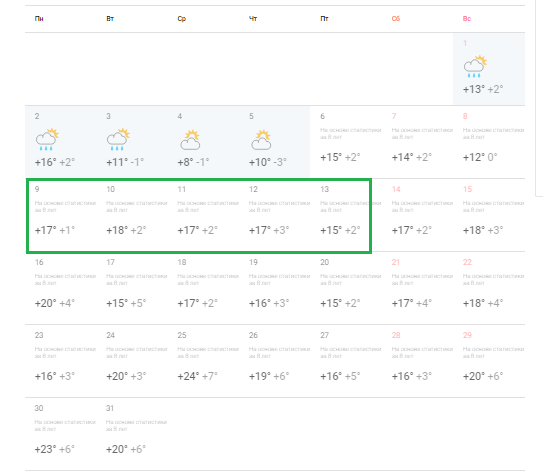
Task: Click the Сб weekday column header
Action: (395, 19)
